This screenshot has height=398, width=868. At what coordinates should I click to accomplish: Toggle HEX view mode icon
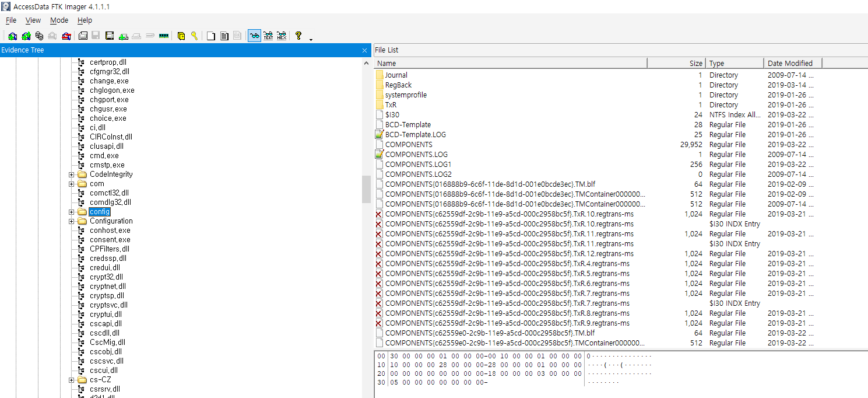pos(282,36)
